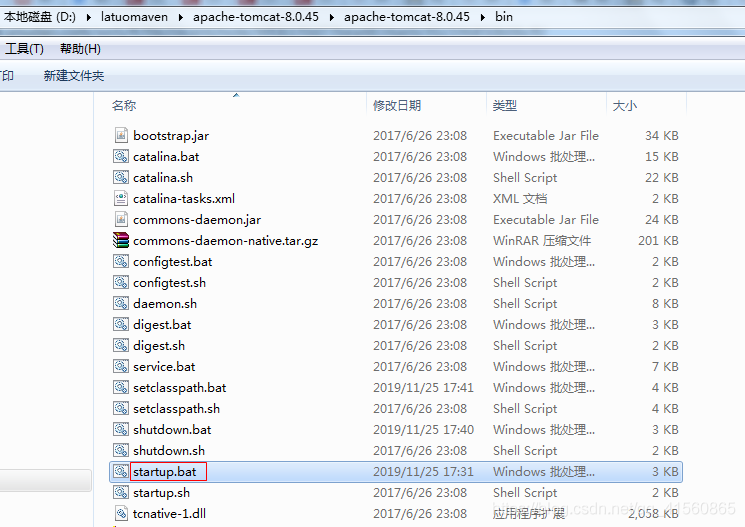
Task: Select the shutdown.bat file name
Action: [x=172, y=430]
